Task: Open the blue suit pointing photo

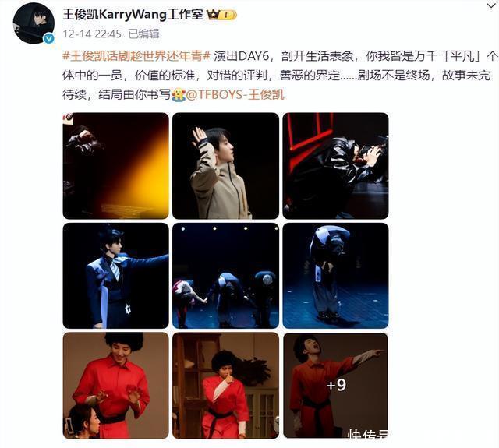Action: (116, 276)
